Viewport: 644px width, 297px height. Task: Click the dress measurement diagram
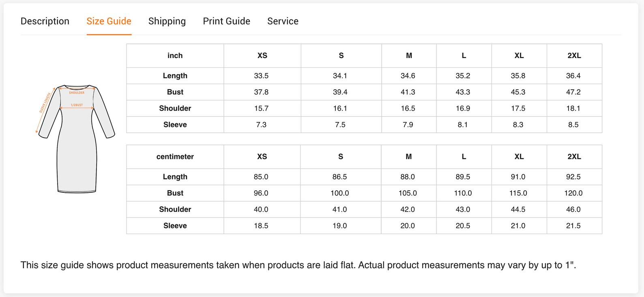click(76, 139)
